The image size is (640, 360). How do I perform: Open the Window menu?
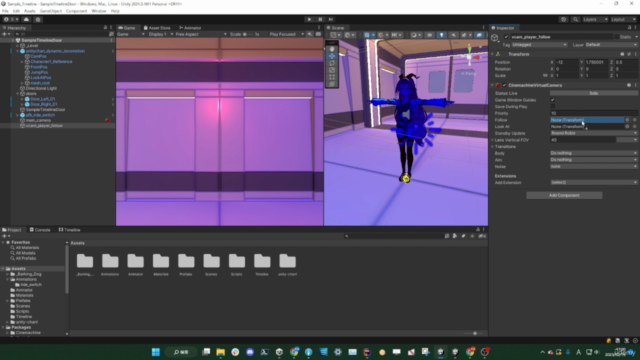coord(99,11)
